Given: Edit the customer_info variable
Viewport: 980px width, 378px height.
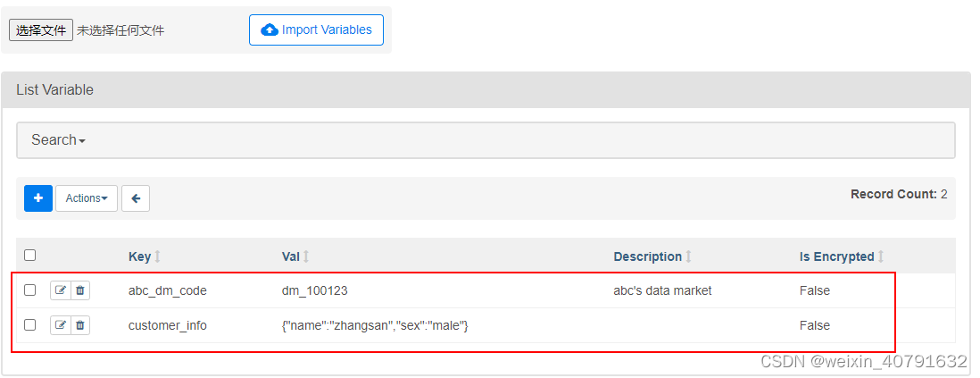Looking at the screenshot, I should pos(61,325).
